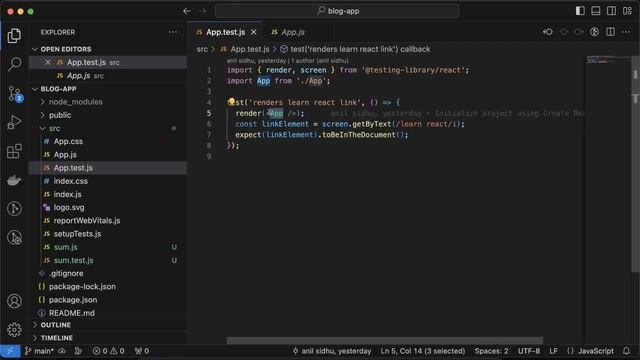640x360 pixels.
Task: Open App.js in the src folder
Action: (x=108, y=155)
